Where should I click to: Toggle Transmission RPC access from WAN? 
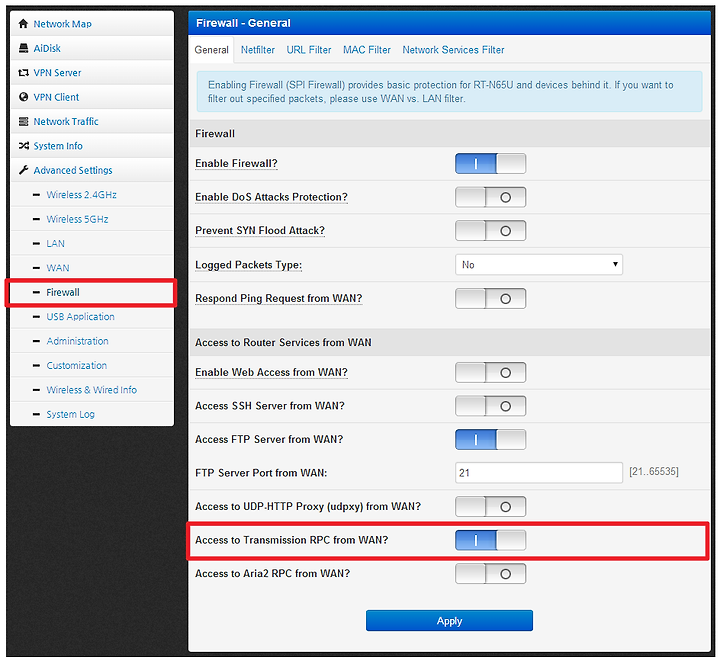pos(490,540)
